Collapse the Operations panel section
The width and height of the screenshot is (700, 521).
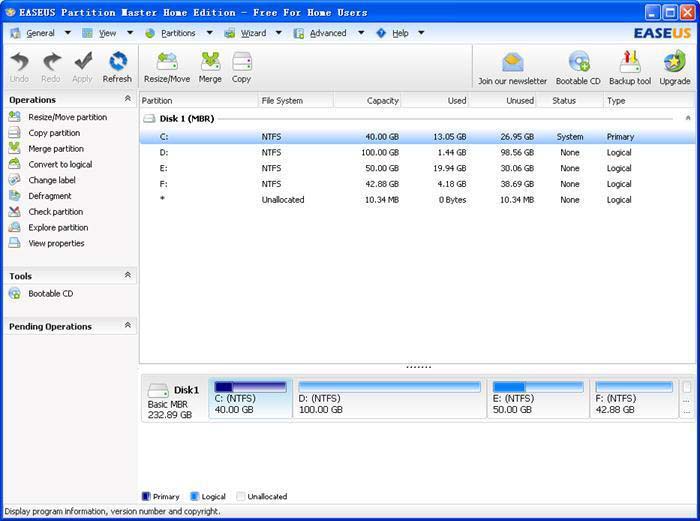pyautogui.click(x=127, y=99)
